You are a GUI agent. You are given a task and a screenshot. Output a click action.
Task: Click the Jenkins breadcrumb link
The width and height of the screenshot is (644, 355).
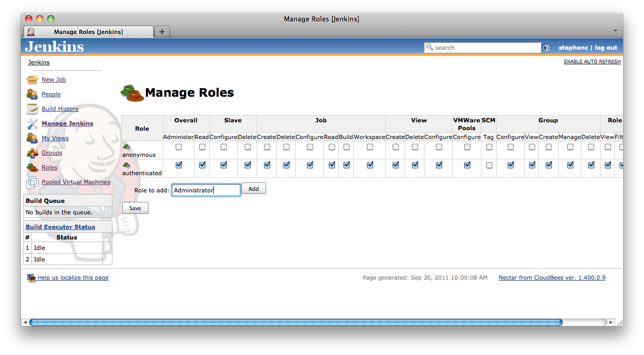coord(39,62)
